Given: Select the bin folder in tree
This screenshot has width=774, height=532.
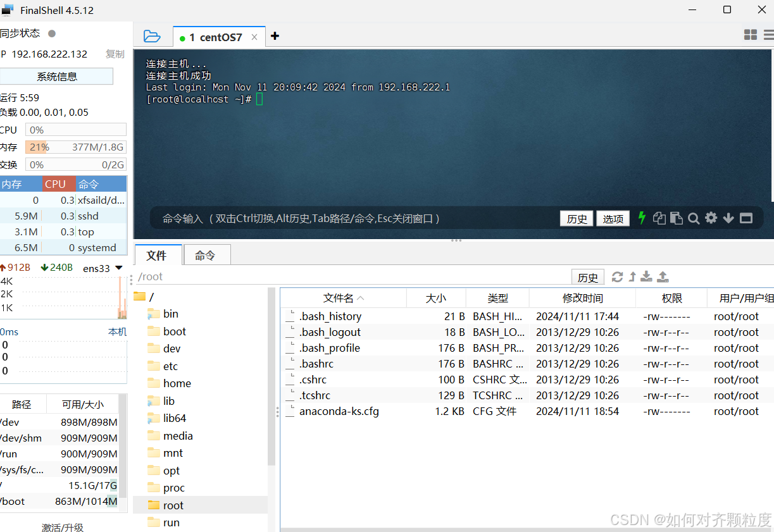Looking at the screenshot, I should tap(163, 314).
